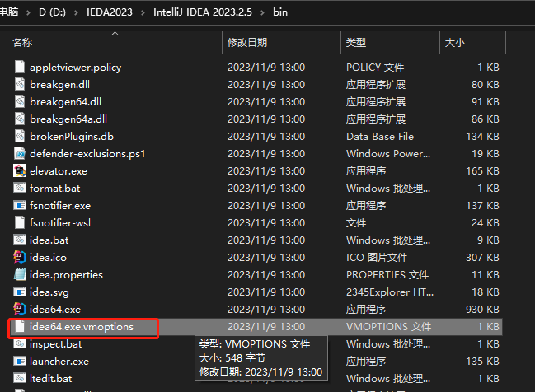Click the 307 KB size cell
The height and width of the screenshot is (392, 535).
pyautogui.click(x=482, y=258)
